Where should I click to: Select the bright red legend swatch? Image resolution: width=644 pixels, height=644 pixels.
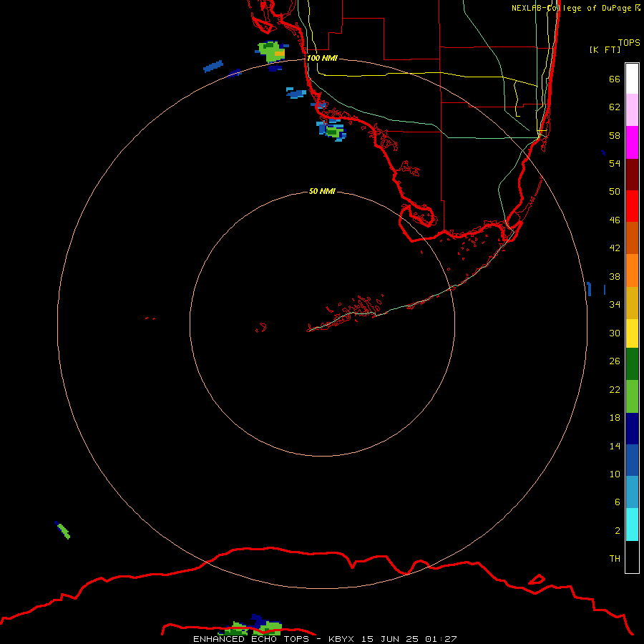click(x=632, y=206)
